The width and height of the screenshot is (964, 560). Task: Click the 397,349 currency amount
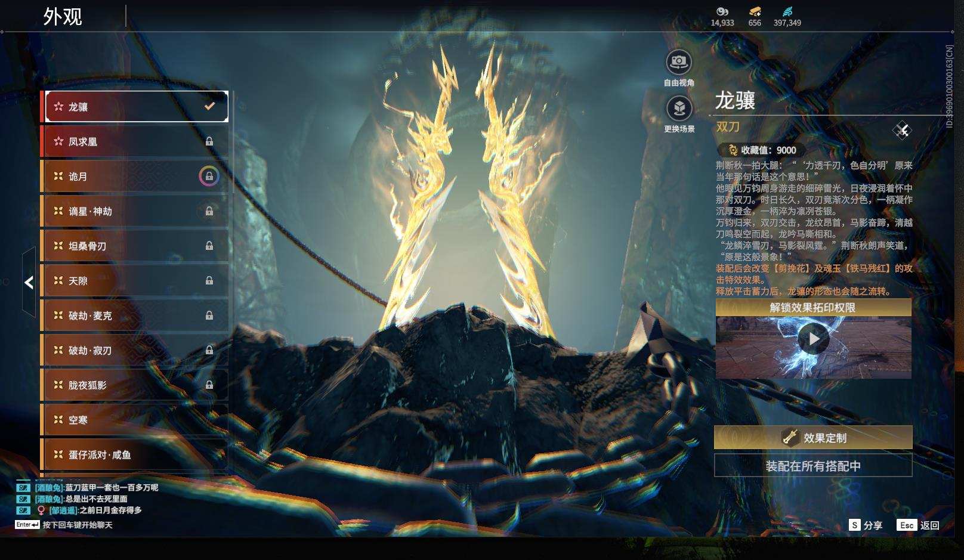[787, 23]
